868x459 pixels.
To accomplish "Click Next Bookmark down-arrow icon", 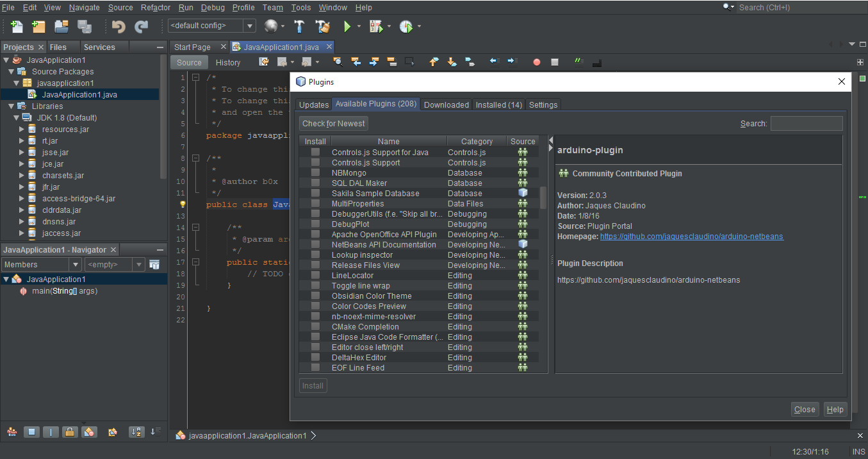I will (x=452, y=62).
